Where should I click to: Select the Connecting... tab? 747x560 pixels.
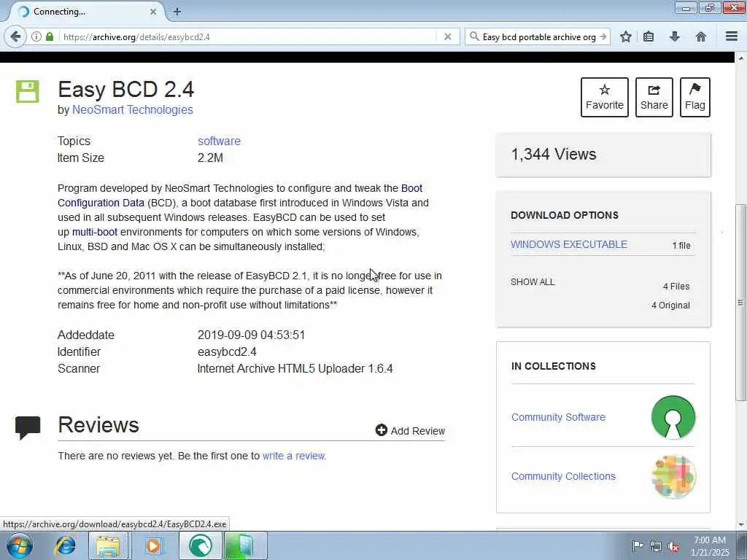point(86,12)
